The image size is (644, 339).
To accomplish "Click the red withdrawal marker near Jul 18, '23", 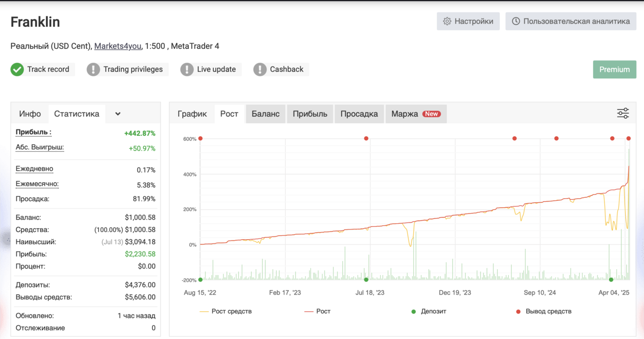I will [366, 138].
